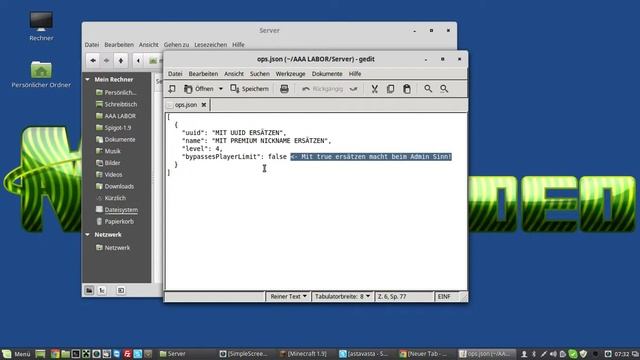640x360 pixels.
Task: Open Videos in sidebar
Action: tap(109, 175)
